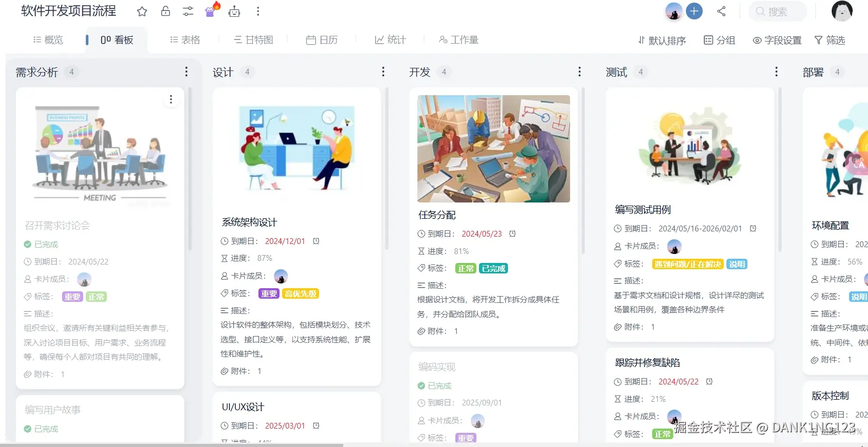Click the 81% progress on 任务分配

click(461, 251)
